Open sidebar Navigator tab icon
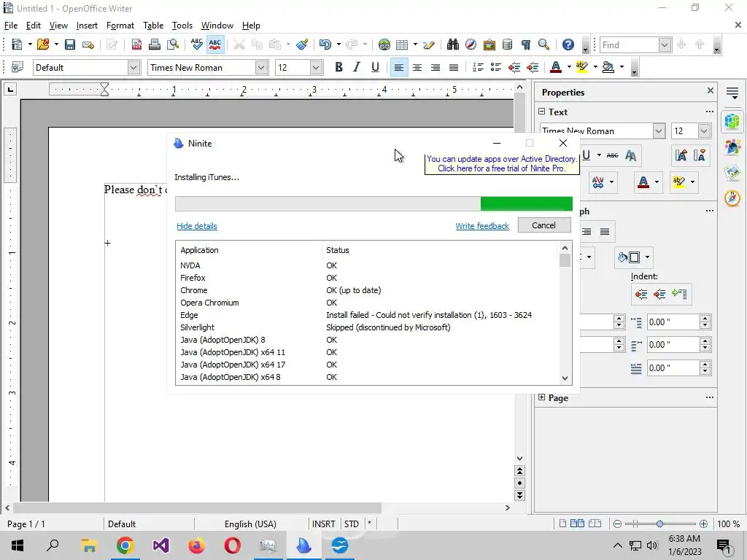The width and height of the screenshot is (747, 560). pyautogui.click(x=732, y=198)
